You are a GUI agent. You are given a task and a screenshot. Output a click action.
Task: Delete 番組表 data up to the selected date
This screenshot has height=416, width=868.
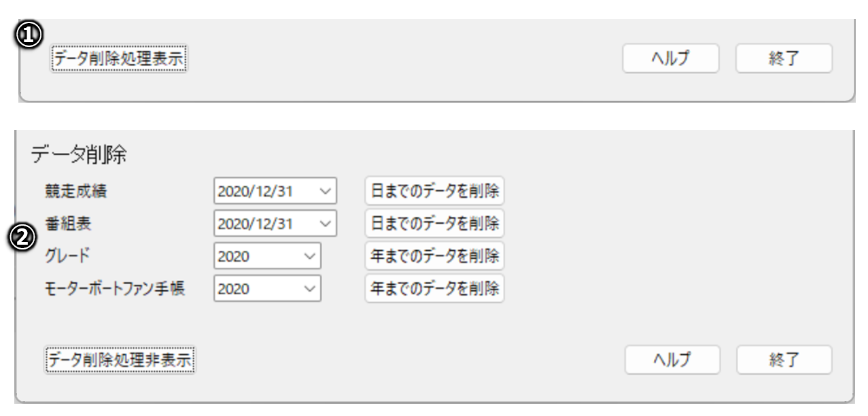[434, 224]
